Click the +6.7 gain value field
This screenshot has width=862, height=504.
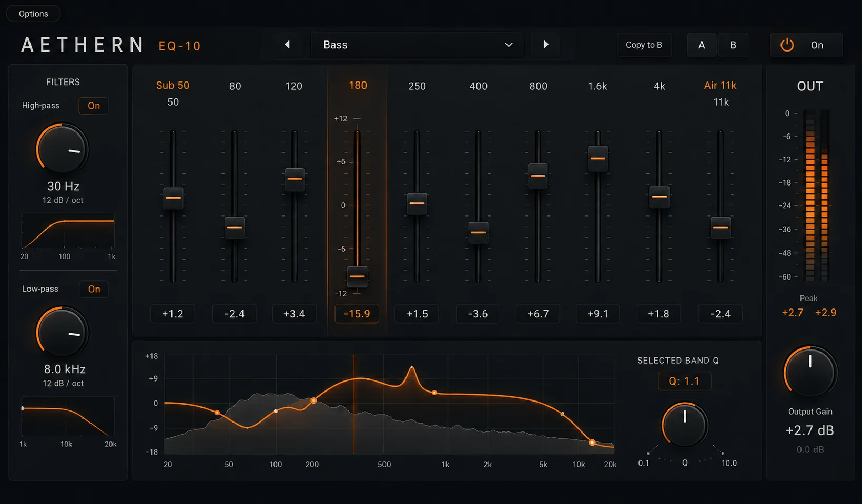pyautogui.click(x=538, y=314)
